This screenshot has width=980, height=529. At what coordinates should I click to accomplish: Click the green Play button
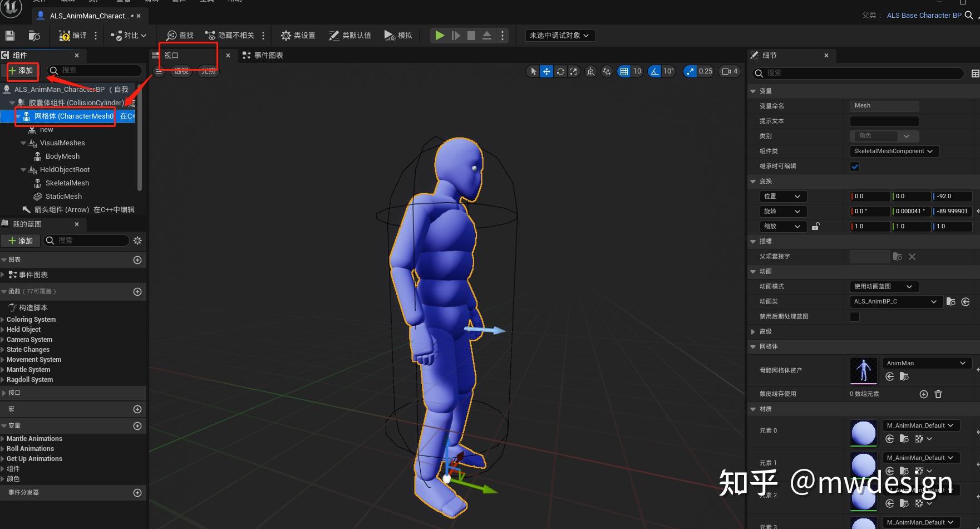[x=440, y=36]
